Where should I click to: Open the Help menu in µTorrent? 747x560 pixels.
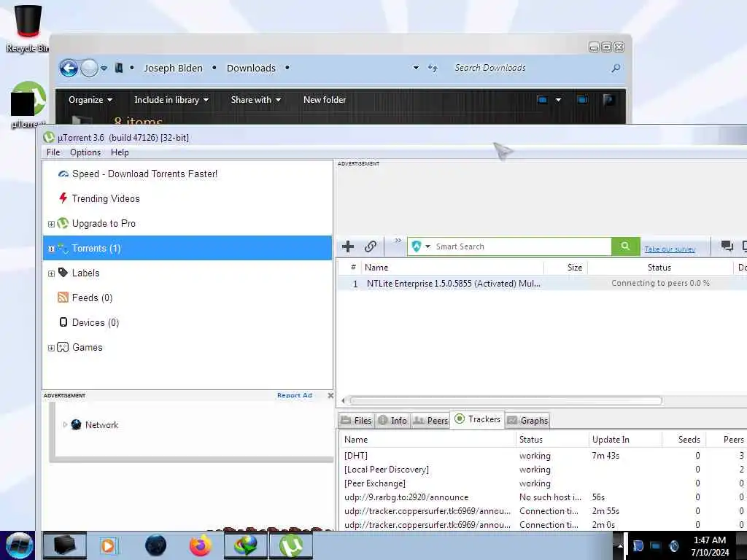pos(120,152)
